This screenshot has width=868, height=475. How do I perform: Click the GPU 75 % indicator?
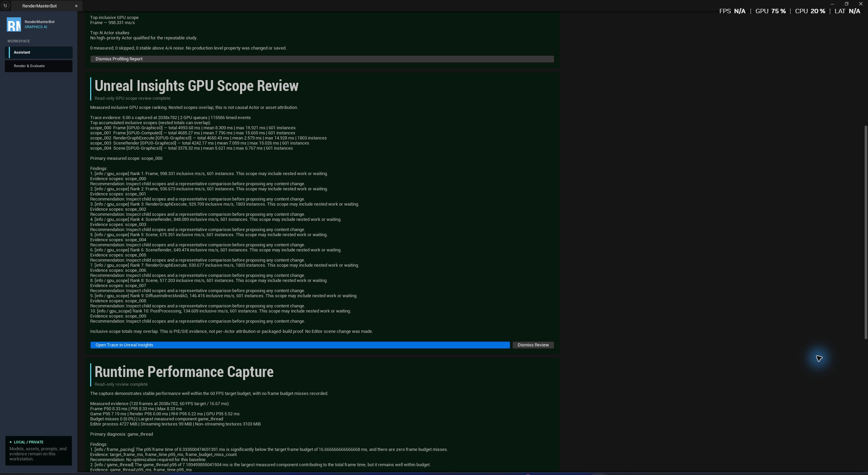(x=770, y=11)
